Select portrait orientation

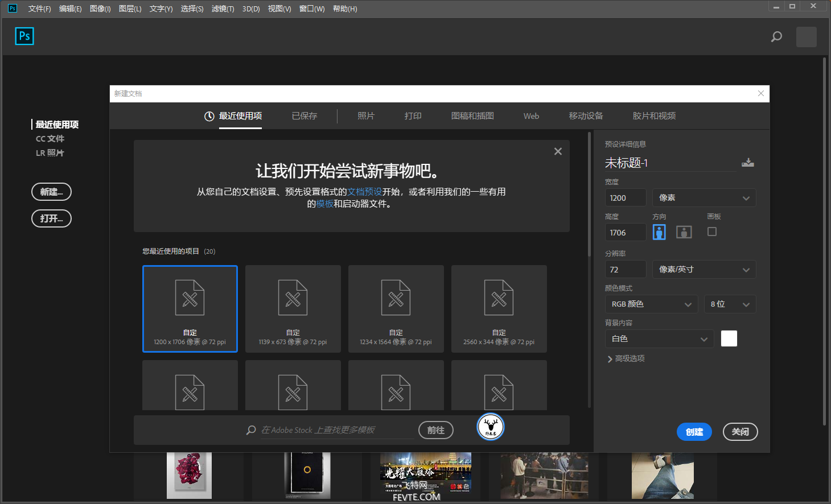pyautogui.click(x=659, y=232)
